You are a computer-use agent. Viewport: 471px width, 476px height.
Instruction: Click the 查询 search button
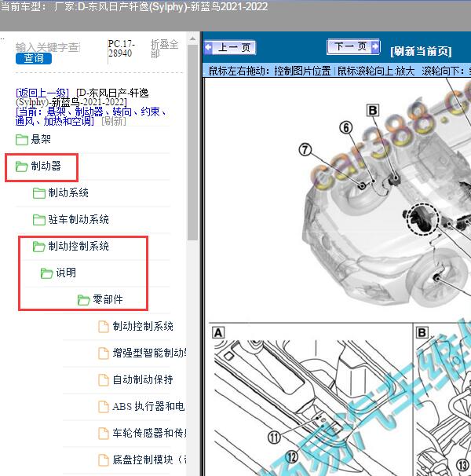point(34,58)
